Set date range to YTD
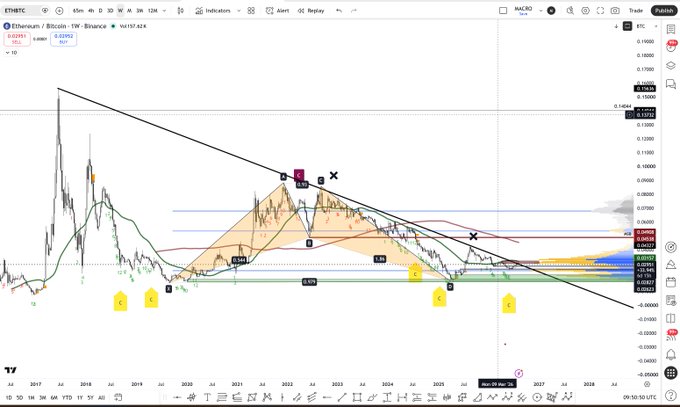Image resolution: width=680 pixels, height=407 pixels. click(67, 397)
